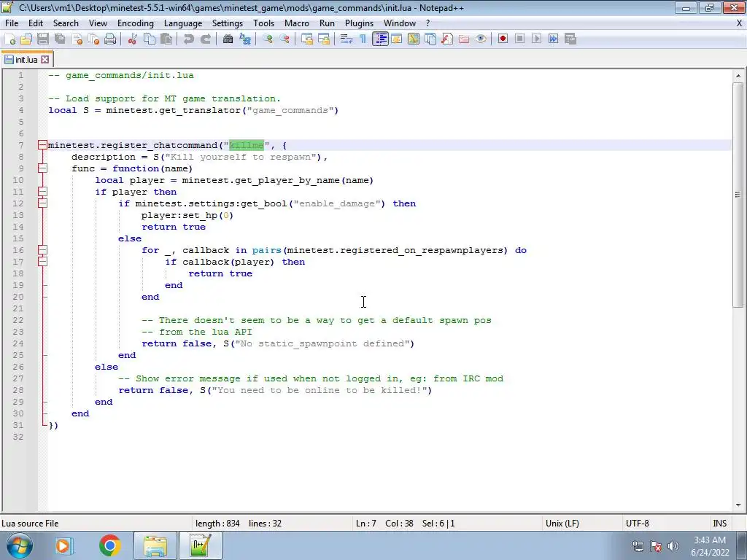
Task: Show the Document Map panel
Action: (x=413, y=39)
